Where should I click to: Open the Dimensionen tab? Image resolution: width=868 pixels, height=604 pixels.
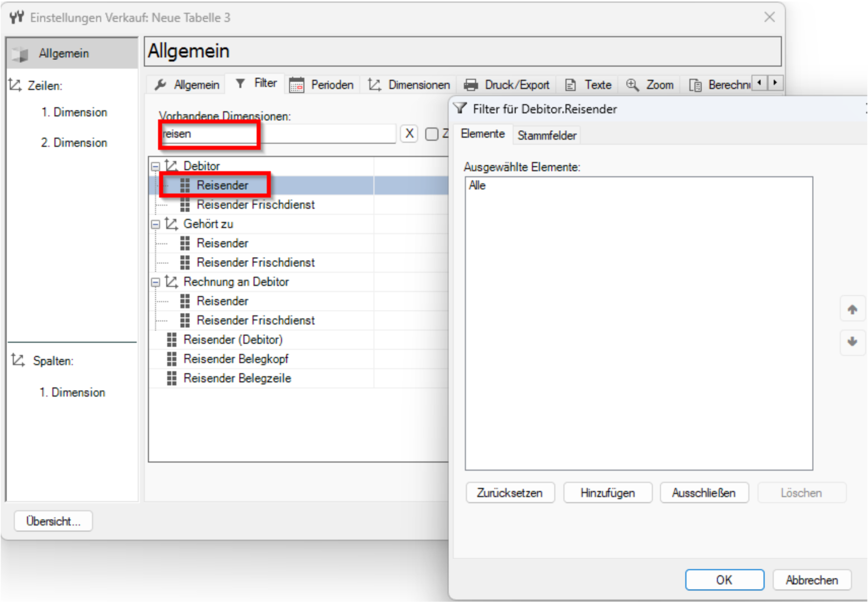(x=409, y=85)
